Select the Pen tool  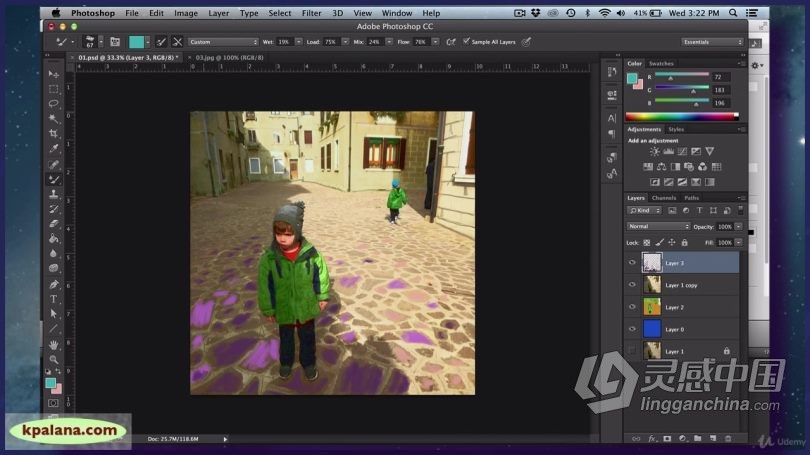click(53, 285)
